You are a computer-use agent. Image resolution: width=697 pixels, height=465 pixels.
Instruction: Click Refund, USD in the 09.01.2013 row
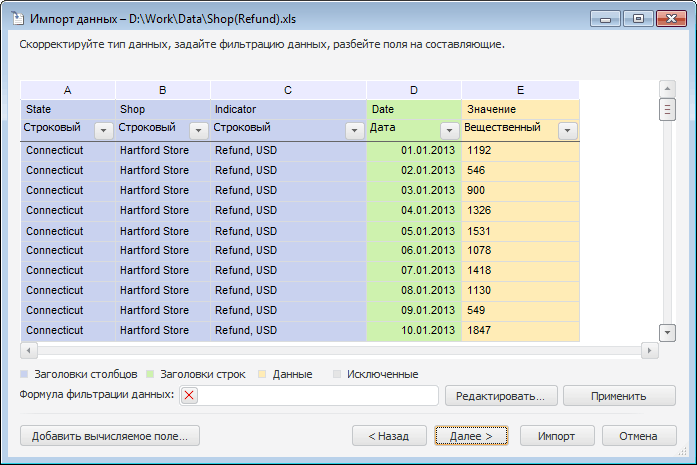tap(288, 311)
